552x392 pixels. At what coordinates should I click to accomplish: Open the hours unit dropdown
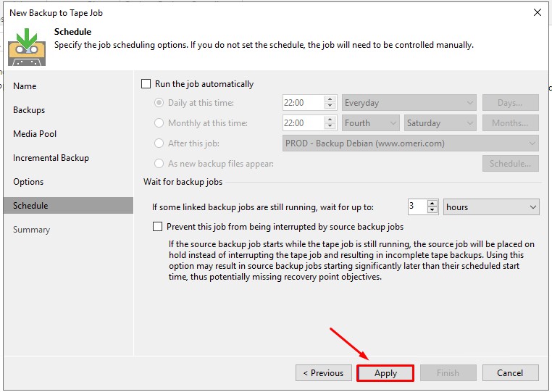pyautogui.click(x=492, y=207)
